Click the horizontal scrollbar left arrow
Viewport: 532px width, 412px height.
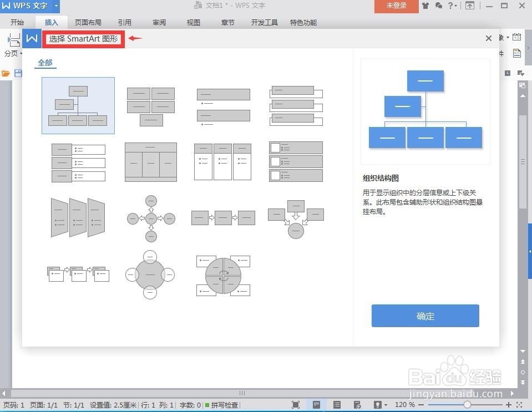[3, 393]
